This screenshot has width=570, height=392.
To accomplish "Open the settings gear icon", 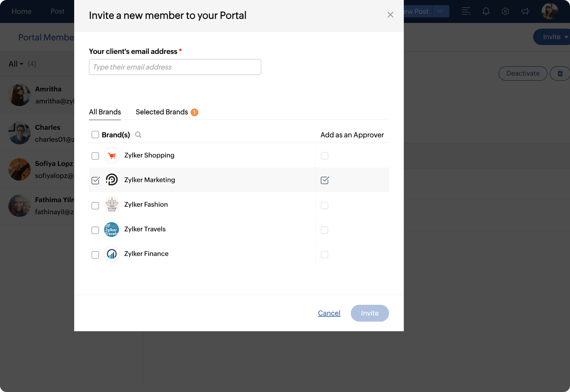I will tap(505, 11).
